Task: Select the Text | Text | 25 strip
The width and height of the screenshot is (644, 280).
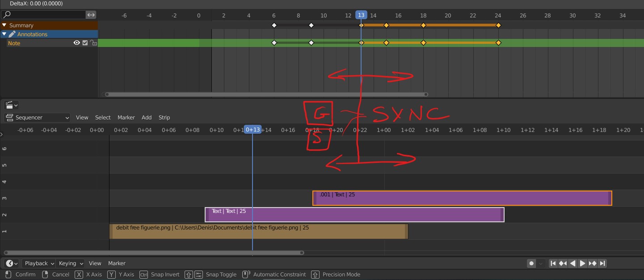Action: pos(354,215)
